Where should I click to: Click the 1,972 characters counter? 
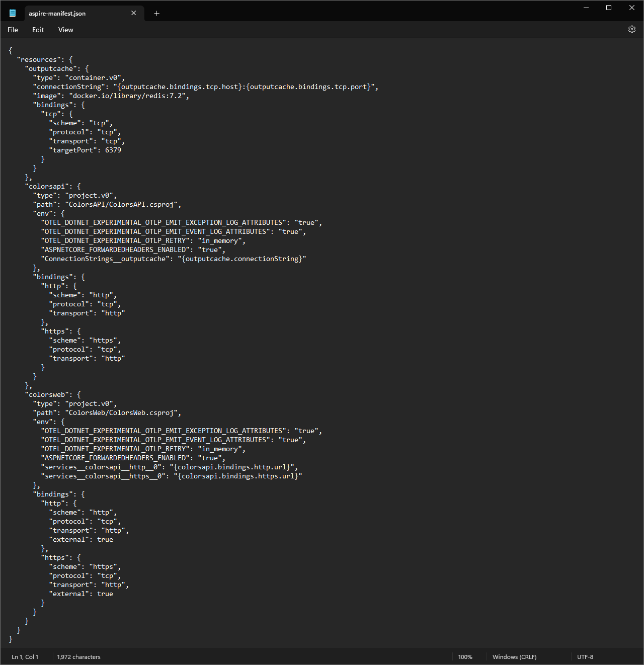78,657
